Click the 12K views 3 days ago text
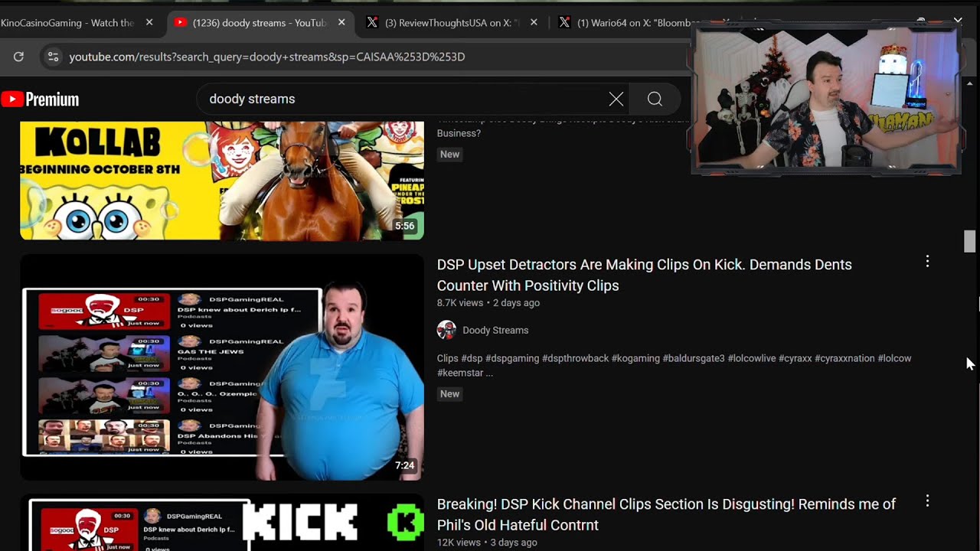Image resolution: width=980 pixels, height=551 pixels. click(x=487, y=543)
